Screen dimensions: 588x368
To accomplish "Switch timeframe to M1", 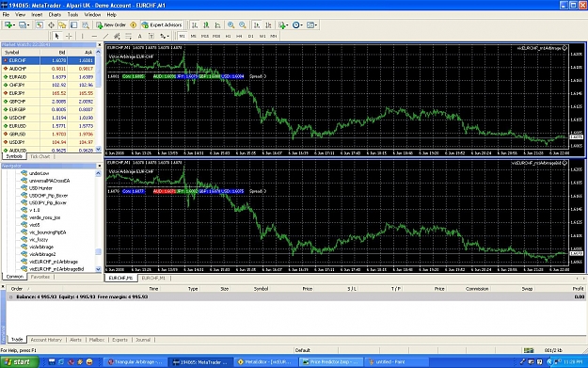I will click(x=182, y=36).
